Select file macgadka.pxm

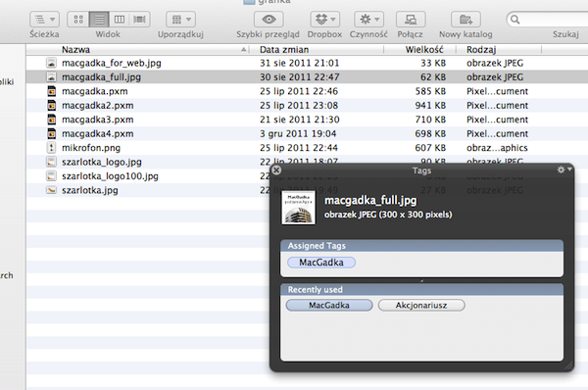coord(94,91)
